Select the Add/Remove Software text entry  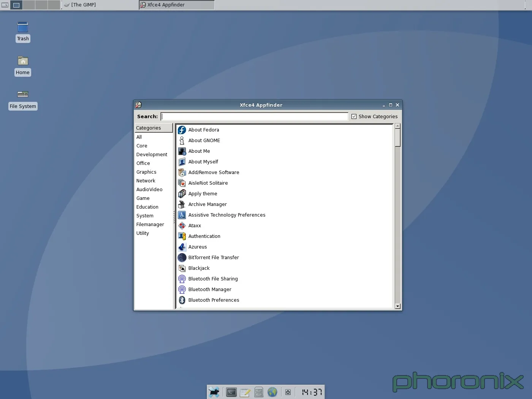pyautogui.click(x=214, y=173)
